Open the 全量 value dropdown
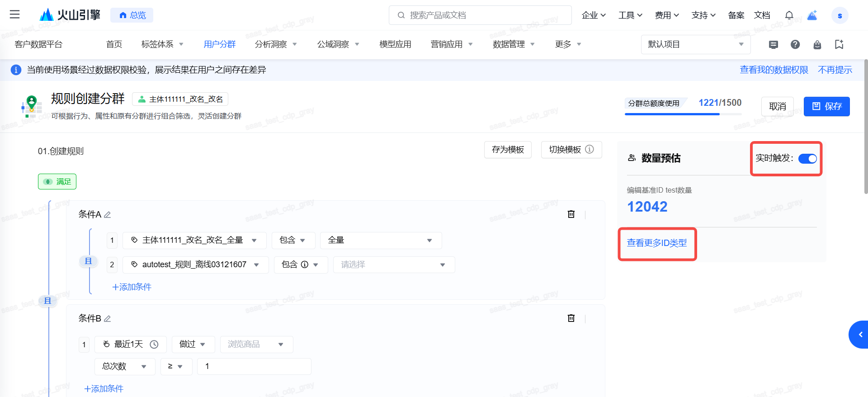 [381, 240]
